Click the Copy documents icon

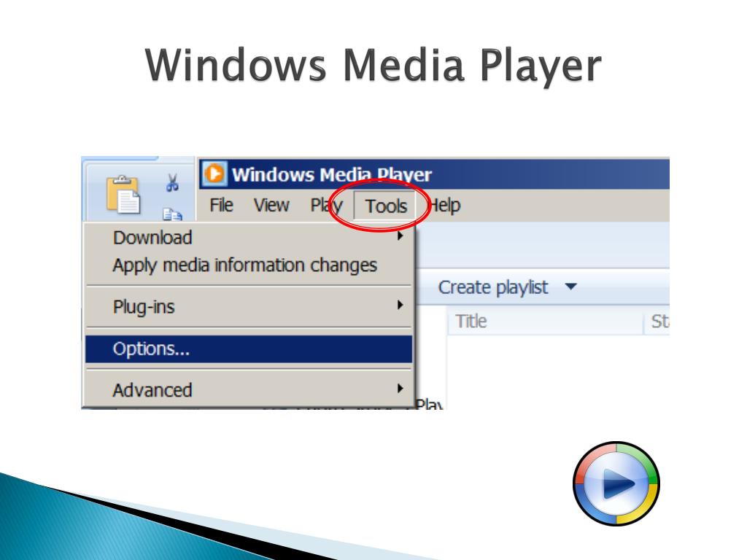click(x=172, y=215)
